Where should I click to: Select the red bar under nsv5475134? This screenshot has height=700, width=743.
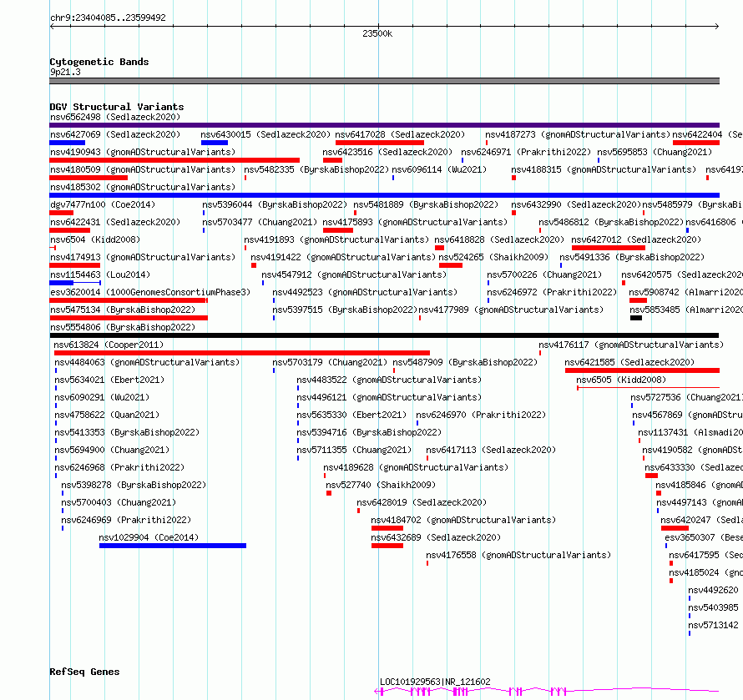(129, 318)
